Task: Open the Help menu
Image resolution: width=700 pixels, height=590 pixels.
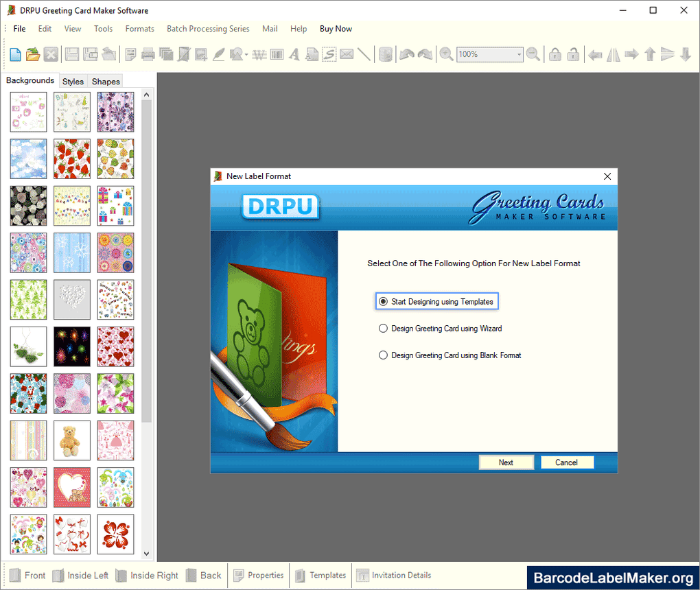Action: tap(299, 29)
